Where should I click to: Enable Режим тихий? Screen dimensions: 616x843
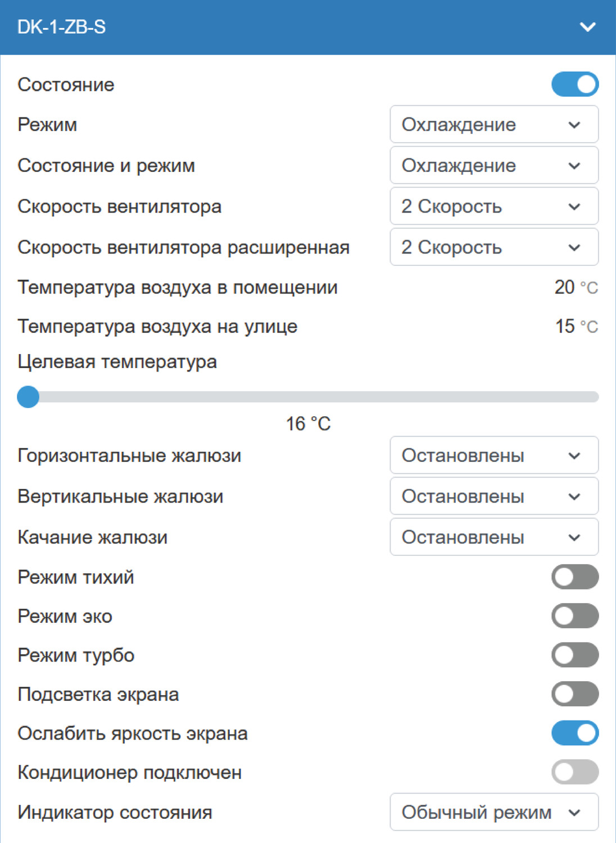[x=575, y=577]
